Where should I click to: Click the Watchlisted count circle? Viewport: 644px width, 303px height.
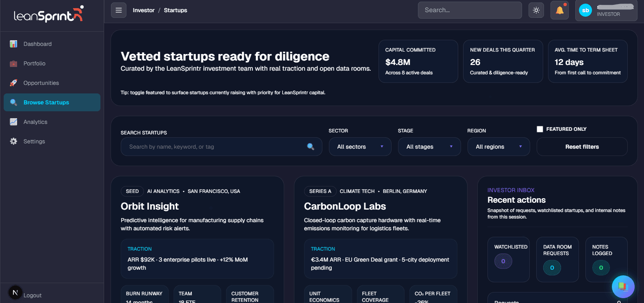pos(503,261)
